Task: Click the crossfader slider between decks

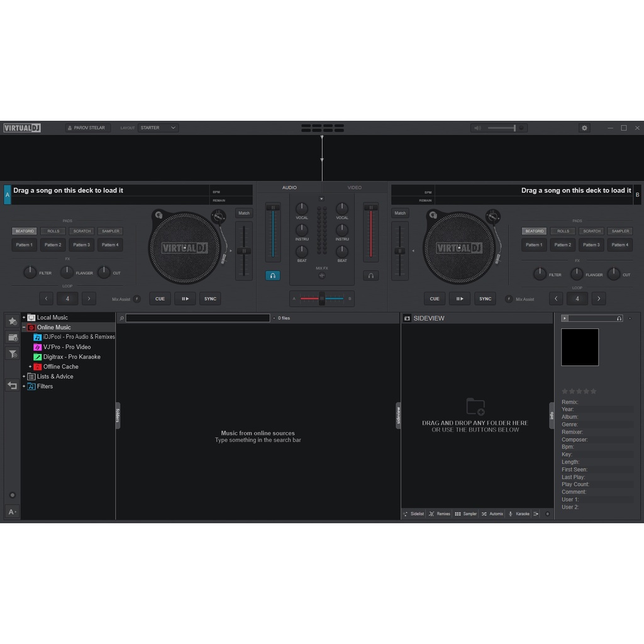Action: pyautogui.click(x=321, y=298)
